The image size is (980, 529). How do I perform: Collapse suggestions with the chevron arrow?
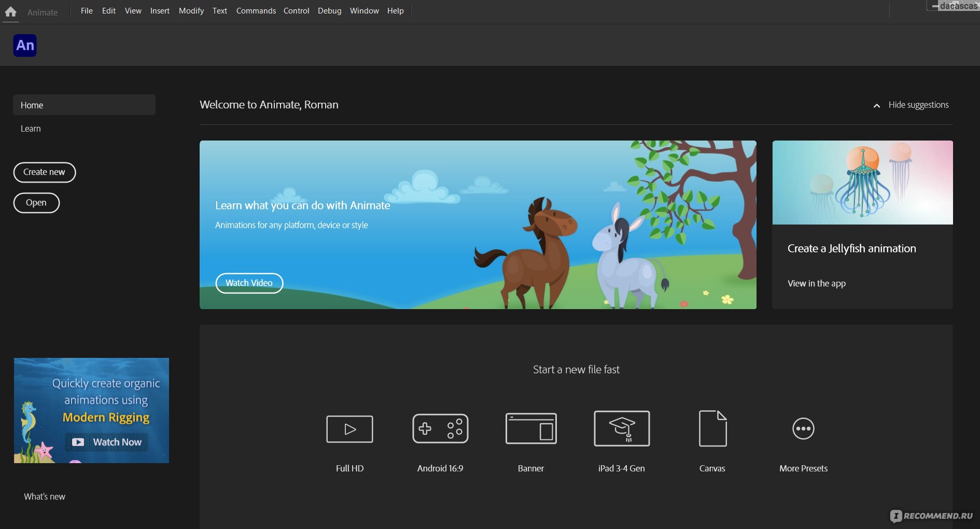pyautogui.click(x=876, y=106)
